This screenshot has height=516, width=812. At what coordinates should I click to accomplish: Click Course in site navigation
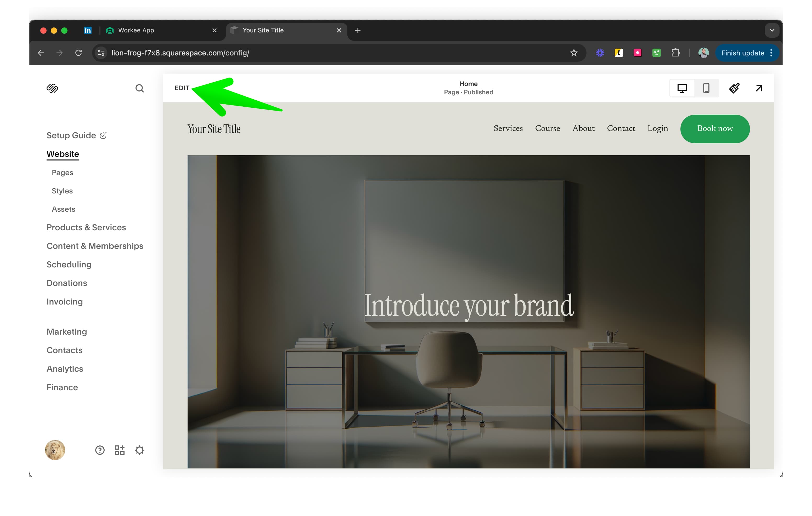[548, 128]
